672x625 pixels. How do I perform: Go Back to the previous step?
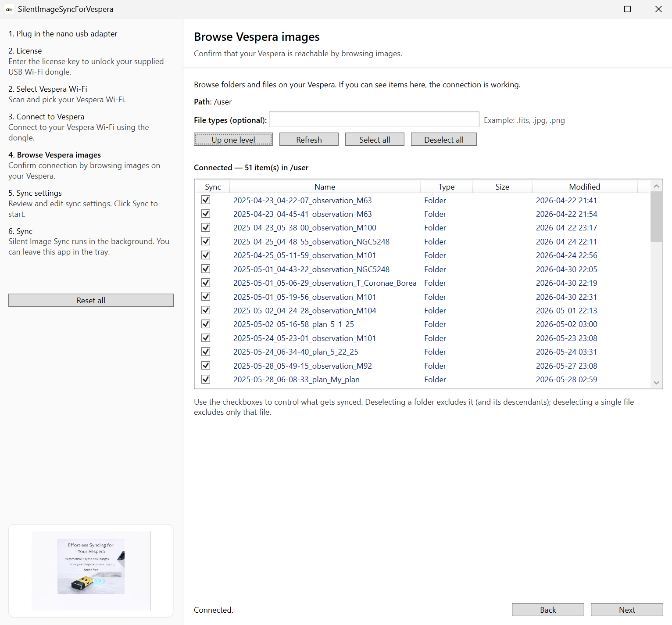[x=548, y=610]
